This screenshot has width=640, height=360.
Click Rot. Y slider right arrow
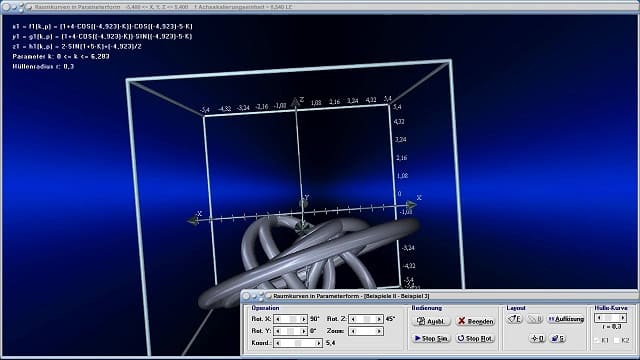(303, 331)
